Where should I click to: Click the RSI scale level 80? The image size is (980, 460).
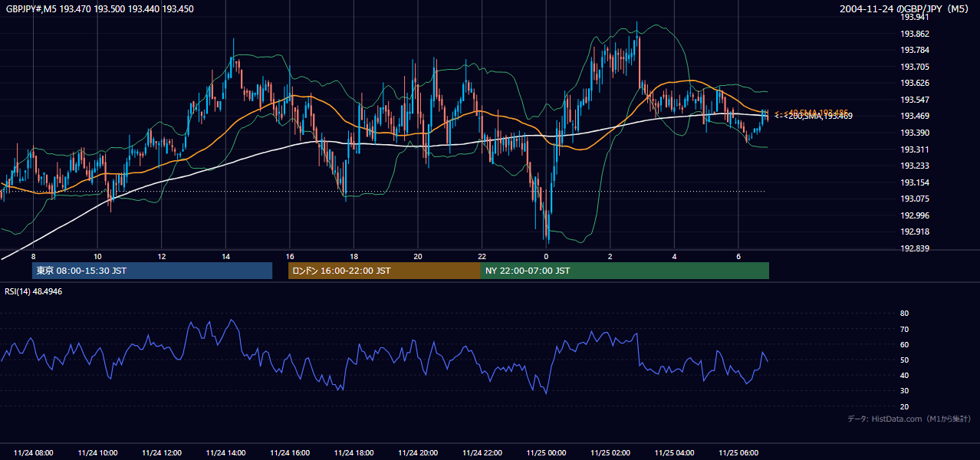pos(904,314)
